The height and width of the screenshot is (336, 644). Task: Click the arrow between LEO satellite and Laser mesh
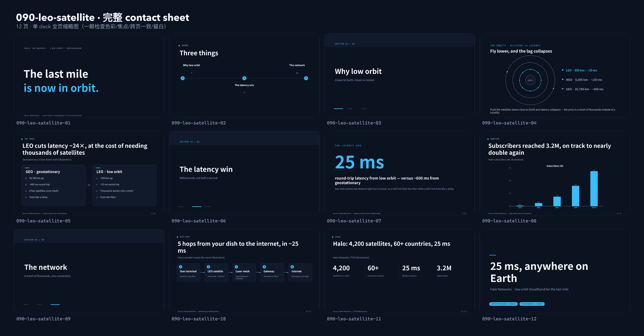pos(231,273)
